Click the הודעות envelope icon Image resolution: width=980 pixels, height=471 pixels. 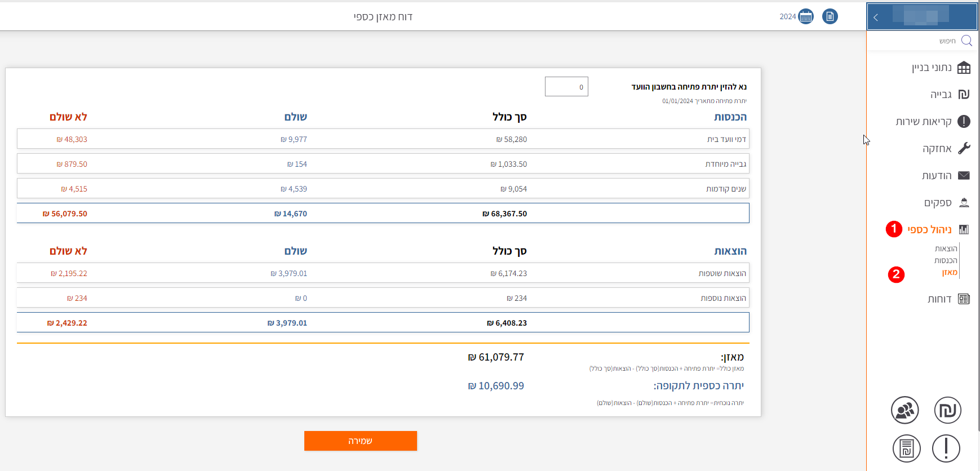[964, 176]
